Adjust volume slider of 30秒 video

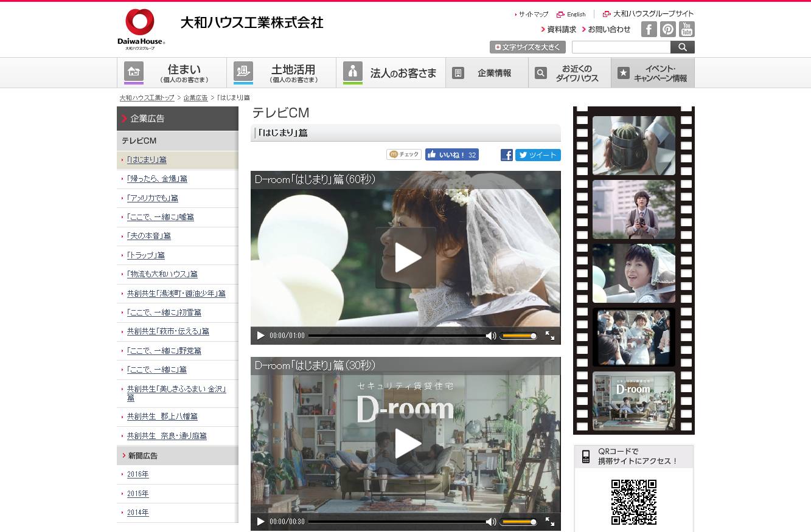(518, 522)
